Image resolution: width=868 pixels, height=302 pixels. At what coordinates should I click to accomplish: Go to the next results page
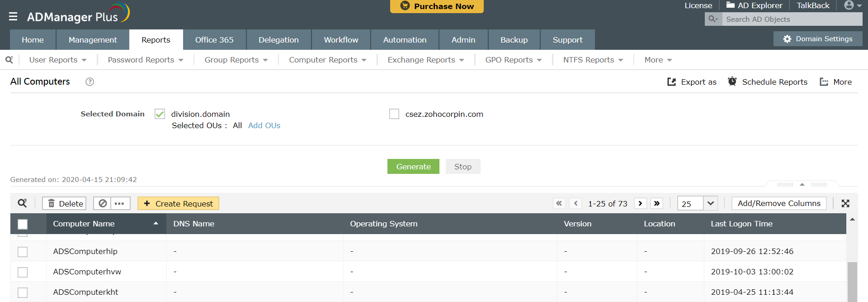[640, 203]
